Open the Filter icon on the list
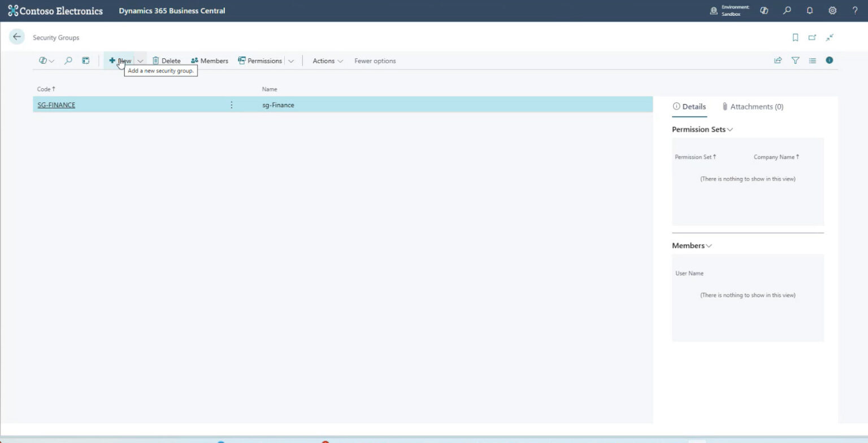 coord(795,60)
